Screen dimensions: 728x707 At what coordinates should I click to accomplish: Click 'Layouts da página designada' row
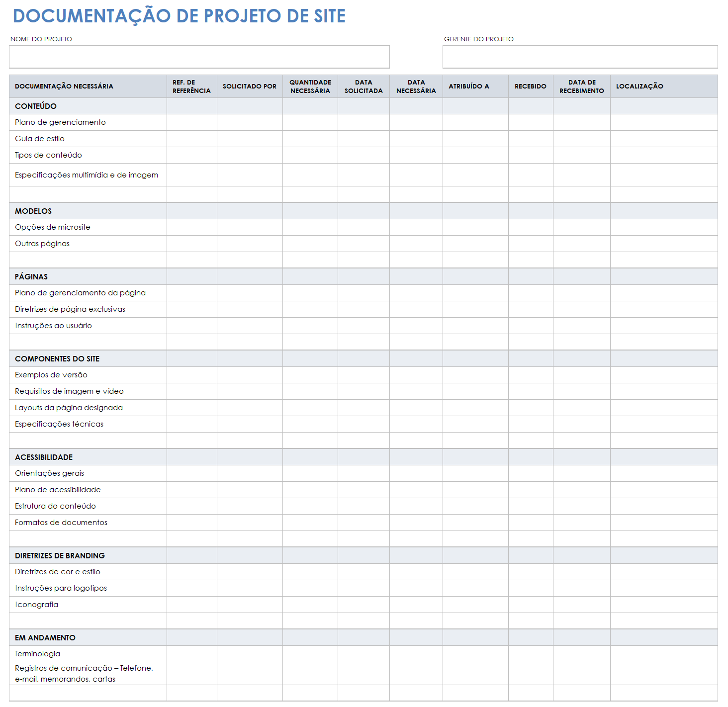(x=364, y=408)
